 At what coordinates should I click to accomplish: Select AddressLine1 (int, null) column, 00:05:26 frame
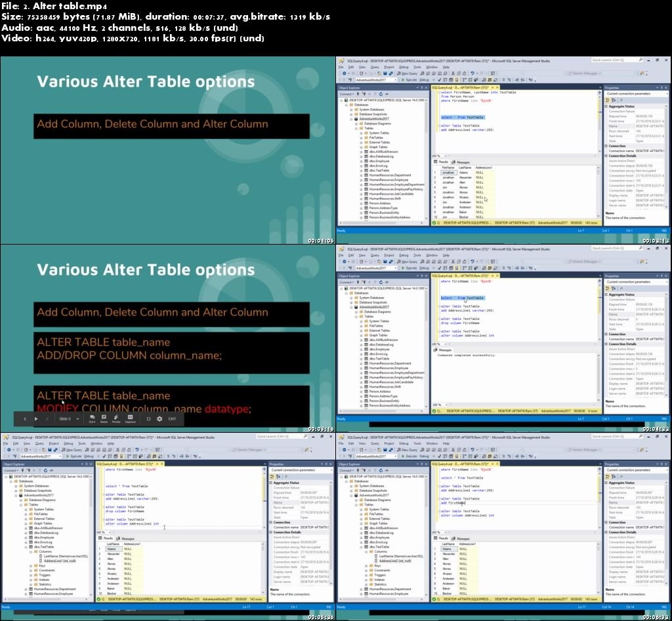point(57,561)
